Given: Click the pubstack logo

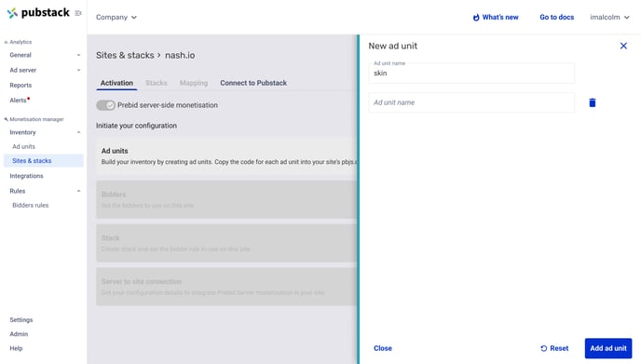Looking at the screenshot, I should pos(38,13).
